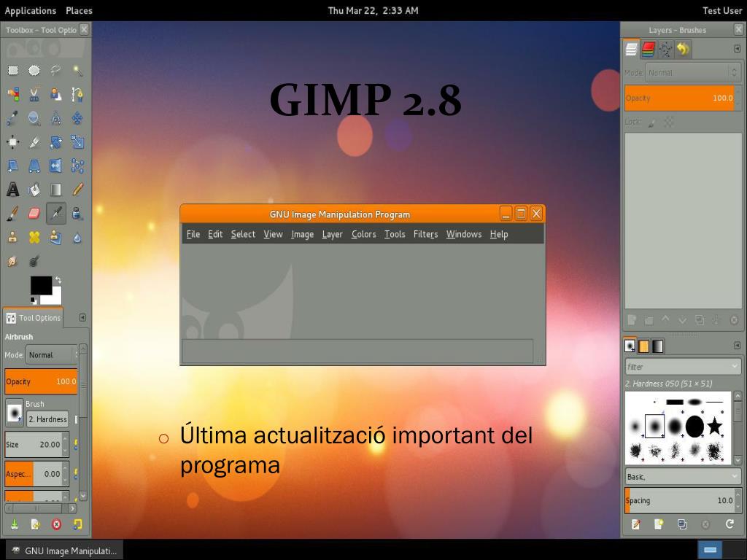
Task: Open the Brushes dock tab configuration menu
Action: pos(737,346)
